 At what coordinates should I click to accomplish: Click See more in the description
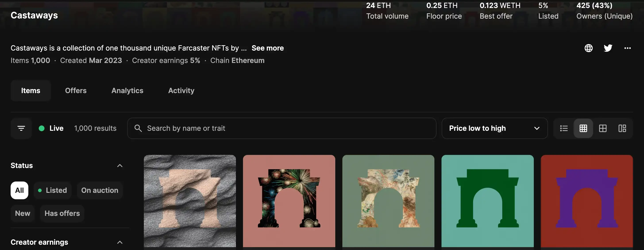pyautogui.click(x=268, y=48)
